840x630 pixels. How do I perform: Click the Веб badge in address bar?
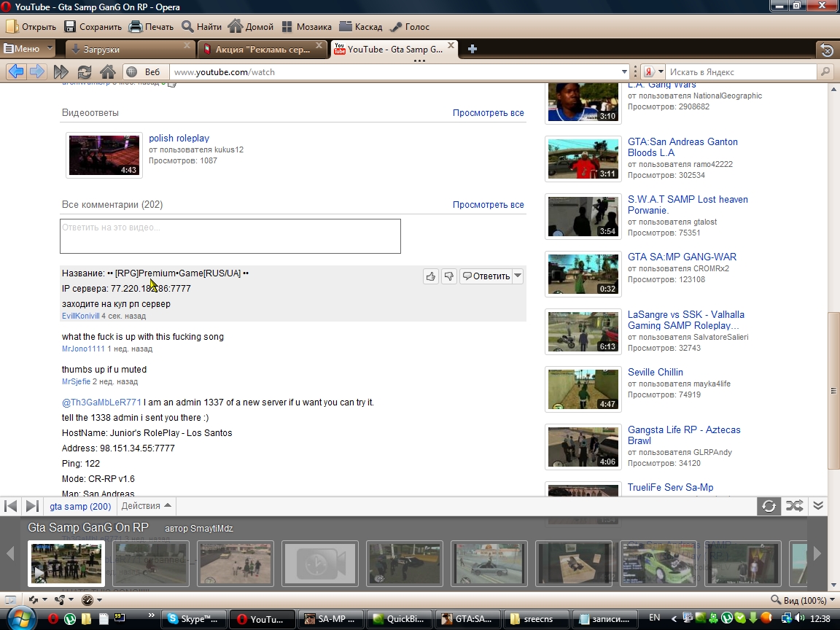coord(144,71)
